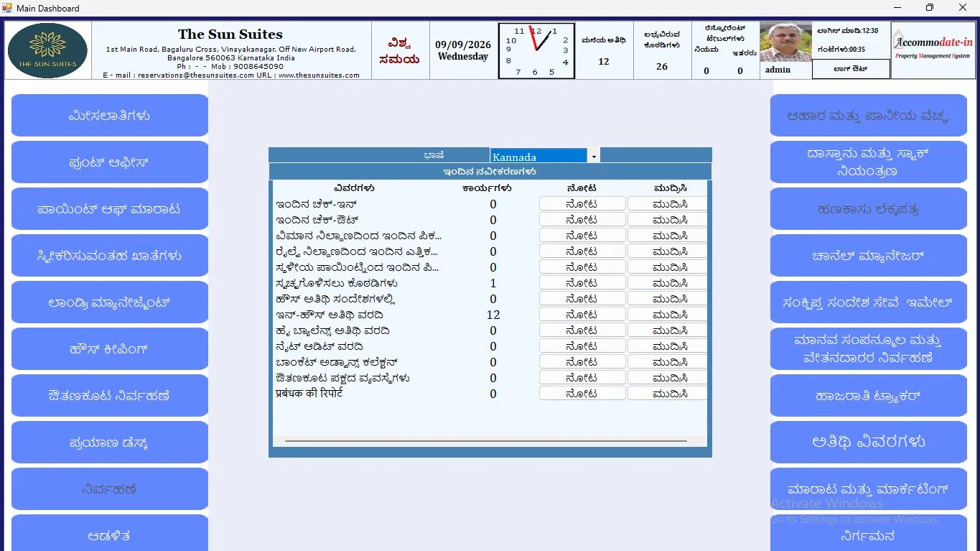
Task: Click ನೋಟ for ಬಾಂಕೆಟ್ ಅಡ್ವಾನ್ಸ್ ಕಲೆಕ್ಷನ್ row
Action: click(x=582, y=362)
